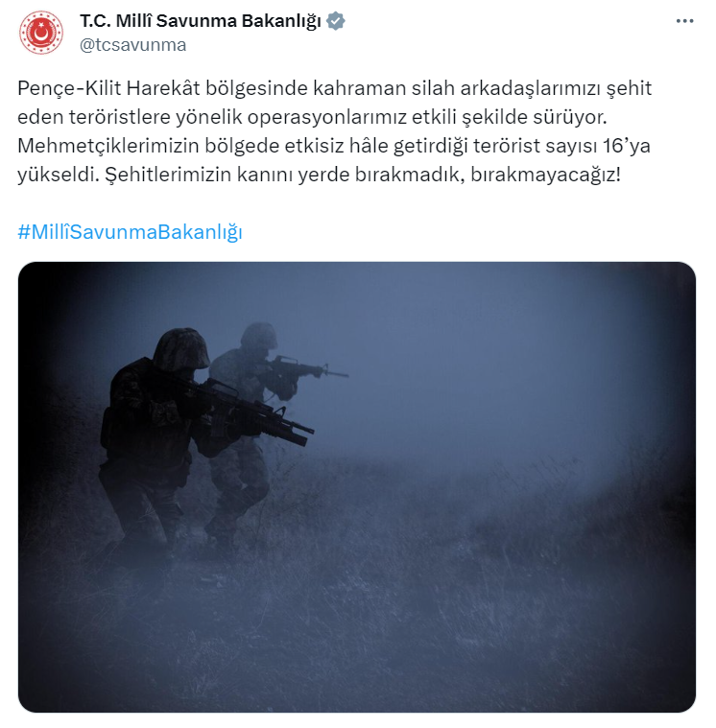Open the T.C. Millî Savunma Bakanlığı profile name

click(x=201, y=21)
